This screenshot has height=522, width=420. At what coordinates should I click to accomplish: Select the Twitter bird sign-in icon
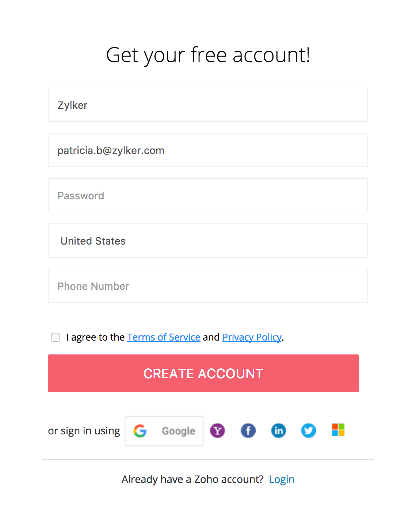[x=309, y=431]
